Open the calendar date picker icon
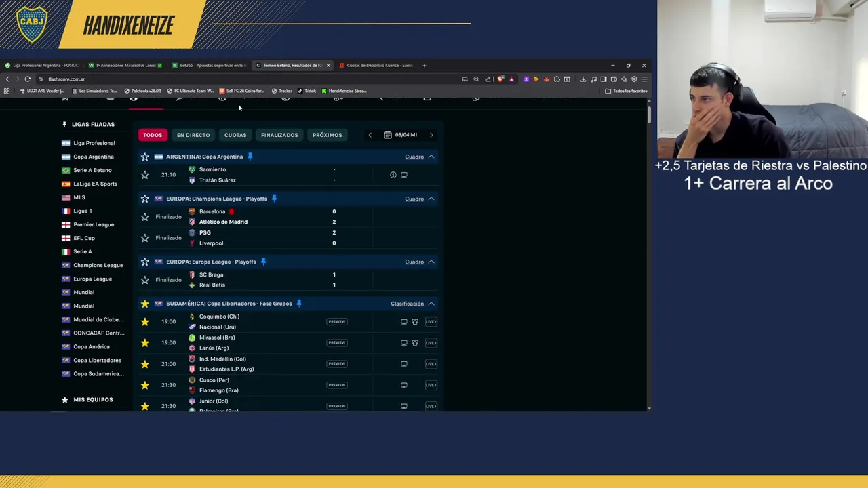Viewport: 868px width, 488px height. click(388, 135)
